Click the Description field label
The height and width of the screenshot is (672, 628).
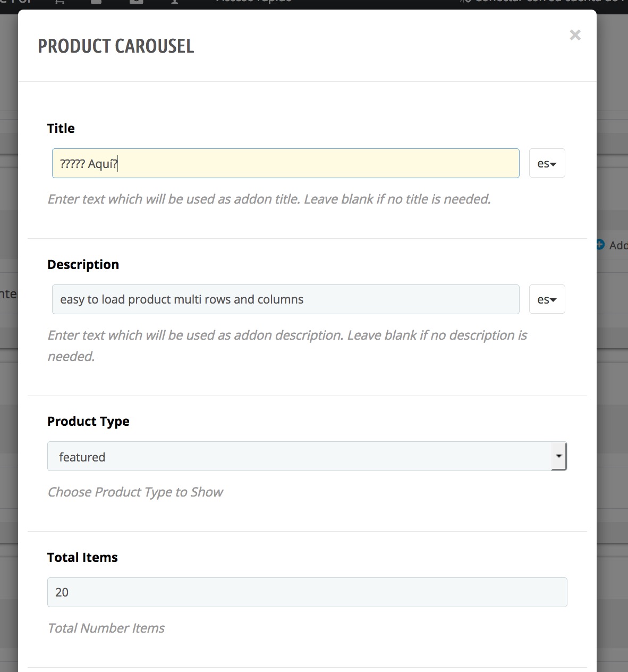tap(83, 265)
